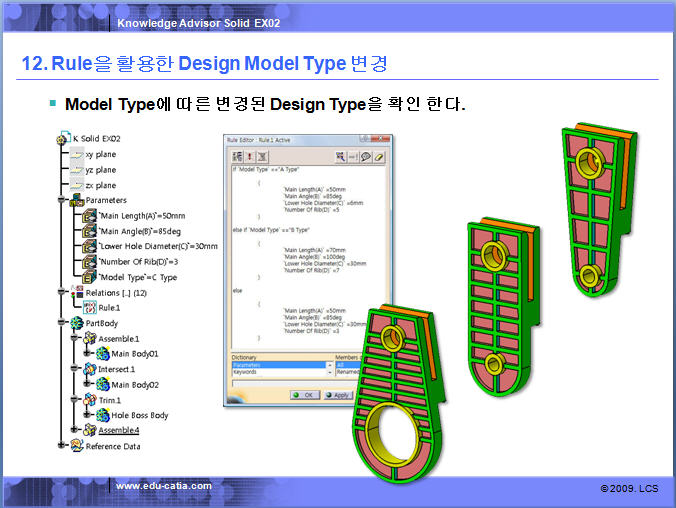
Task: Expand the Assemble.4 tree node
Action: (x=74, y=430)
